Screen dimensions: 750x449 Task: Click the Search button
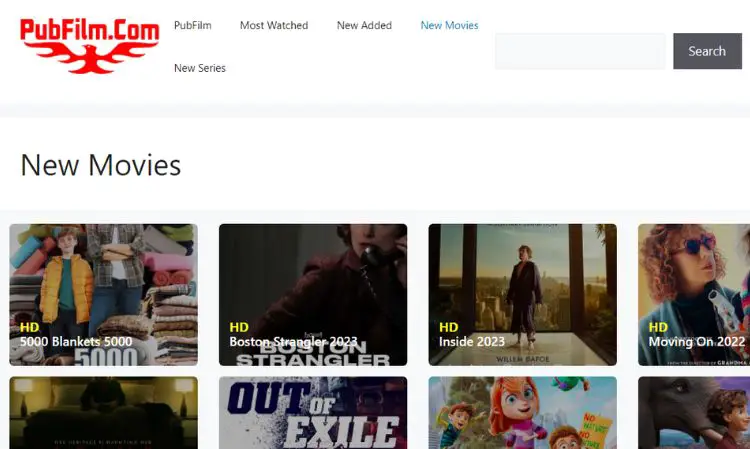click(x=707, y=51)
